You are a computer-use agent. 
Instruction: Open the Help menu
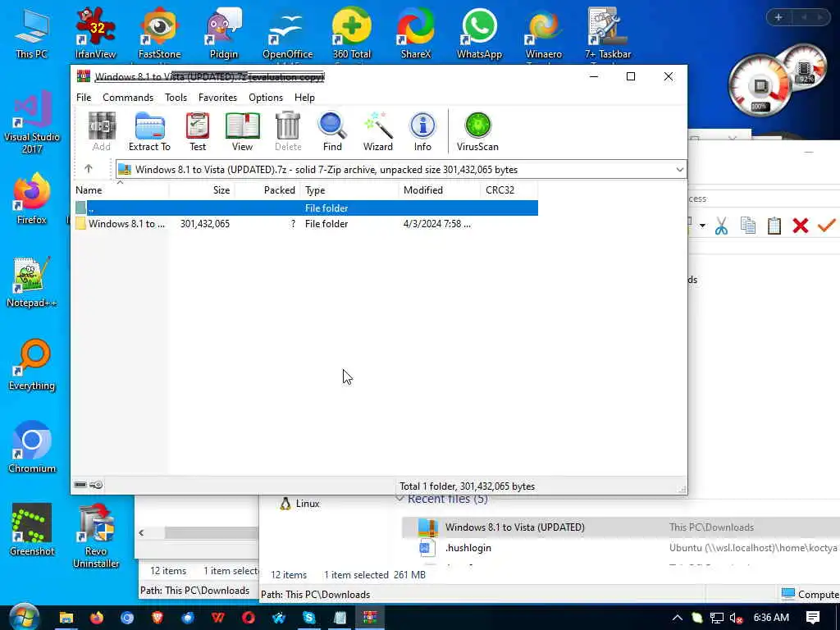304,98
